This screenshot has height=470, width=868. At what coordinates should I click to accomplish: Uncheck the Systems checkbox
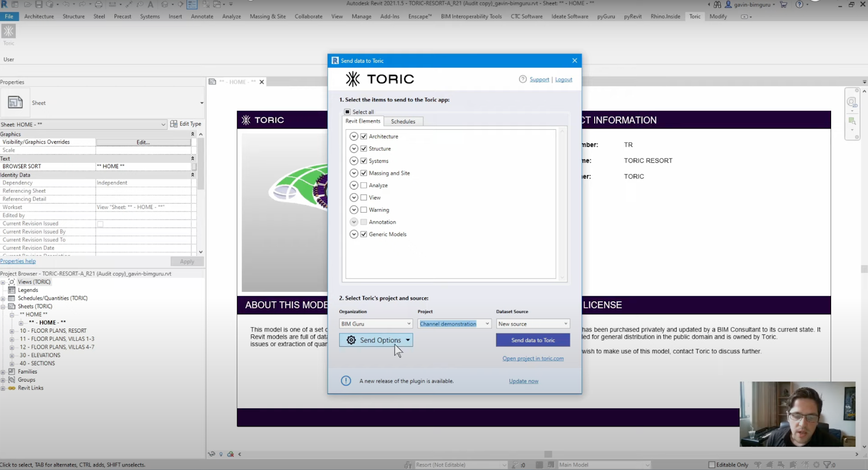point(363,161)
